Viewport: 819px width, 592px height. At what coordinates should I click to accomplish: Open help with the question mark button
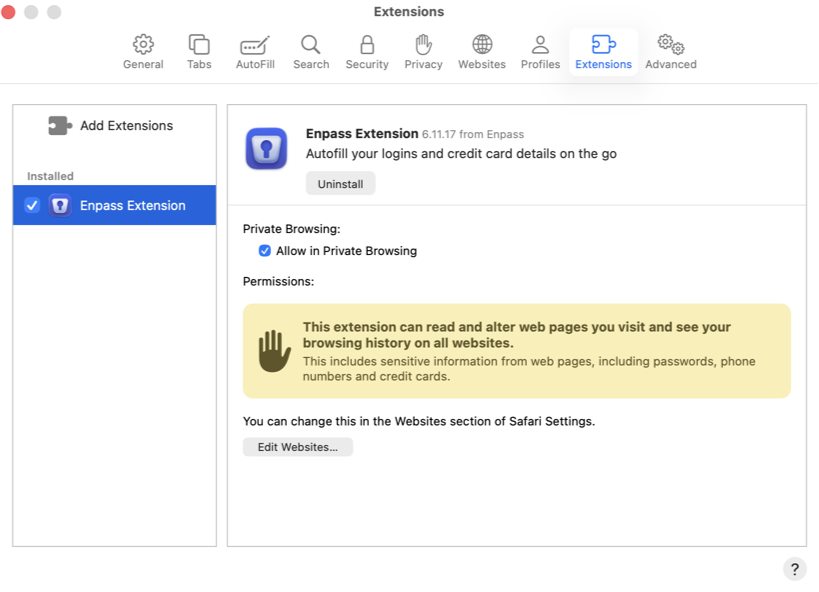tap(794, 568)
